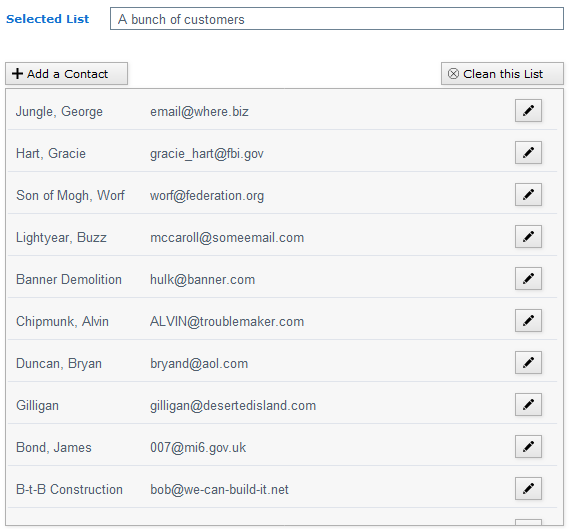Image resolution: width=571 pixels, height=529 pixels.
Task: Click the email hulk@banner.com
Action: click(x=202, y=279)
